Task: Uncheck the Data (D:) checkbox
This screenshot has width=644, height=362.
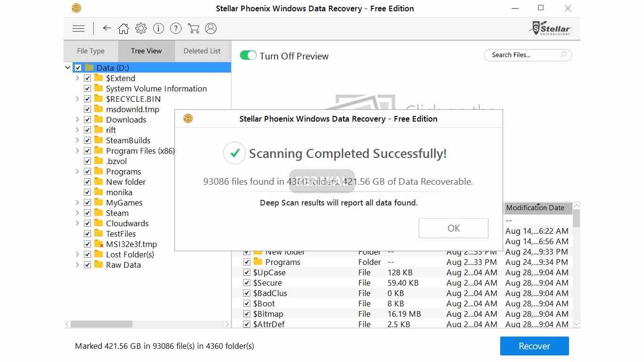Action: pos(78,68)
